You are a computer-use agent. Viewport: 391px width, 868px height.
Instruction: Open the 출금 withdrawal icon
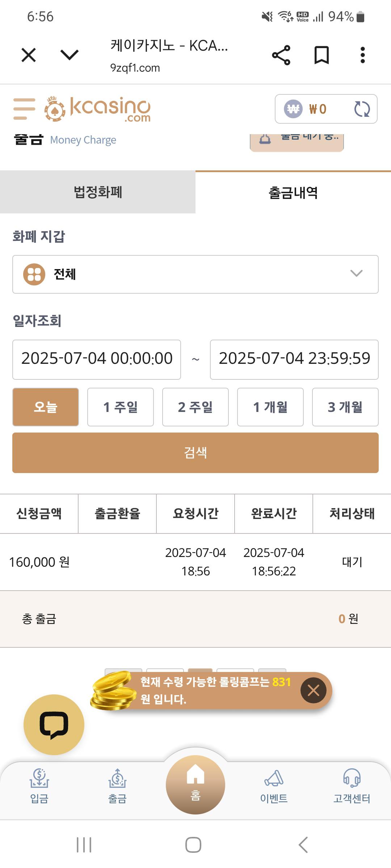coord(117,786)
